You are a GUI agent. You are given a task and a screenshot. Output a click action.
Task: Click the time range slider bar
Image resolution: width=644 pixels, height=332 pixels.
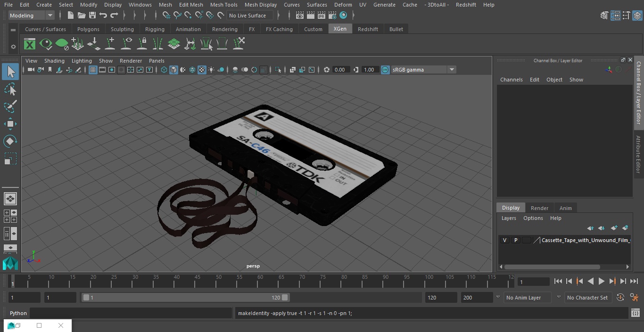pyautogui.click(x=186, y=298)
